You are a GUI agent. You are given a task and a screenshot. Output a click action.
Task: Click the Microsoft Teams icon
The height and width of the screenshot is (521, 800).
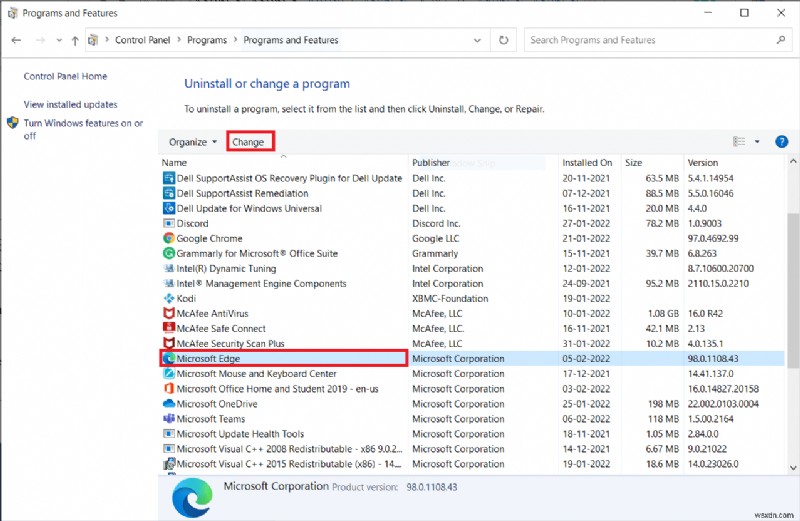(169, 418)
